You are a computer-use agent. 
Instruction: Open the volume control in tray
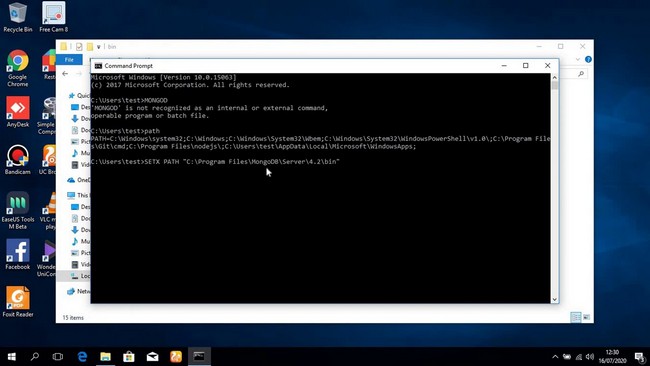click(590, 356)
